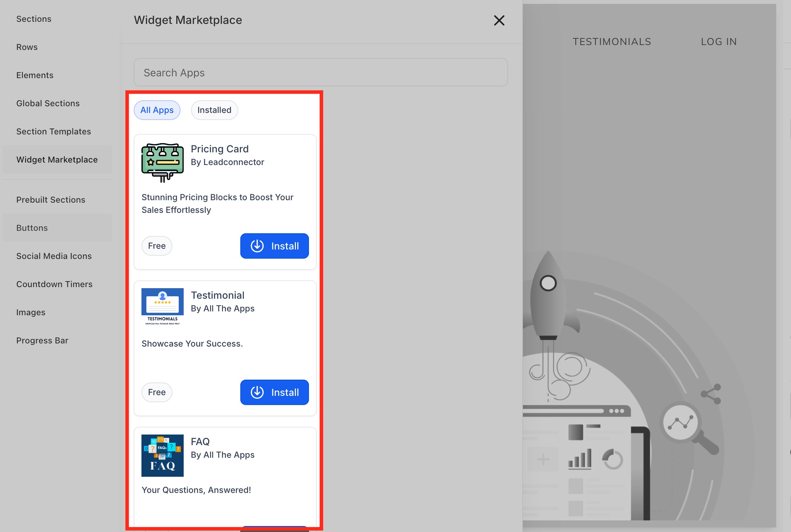The height and width of the screenshot is (532, 791).
Task: Install the Pricing Card widget
Action: pyautogui.click(x=274, y=246)
